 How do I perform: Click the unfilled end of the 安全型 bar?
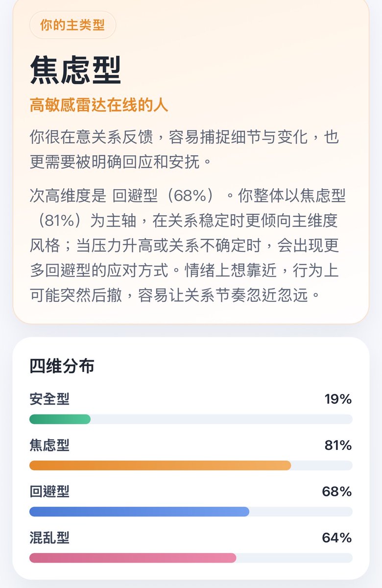tap(221, 419)
